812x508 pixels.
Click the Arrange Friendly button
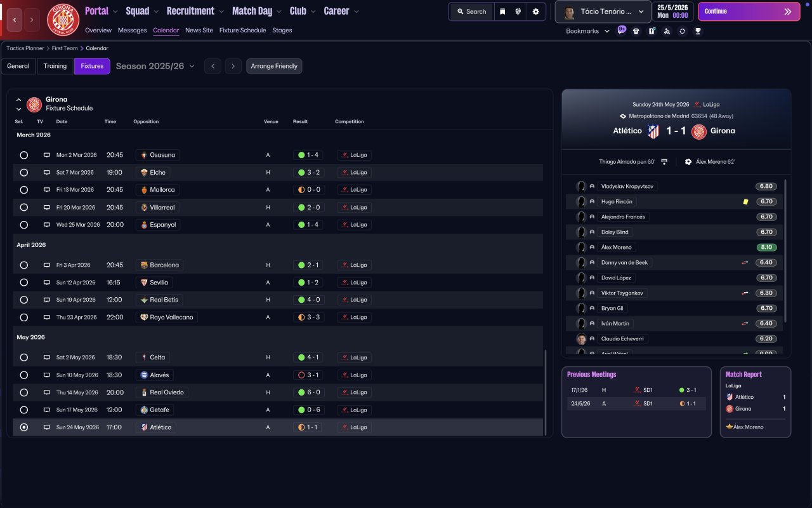(x=274, y=66)
